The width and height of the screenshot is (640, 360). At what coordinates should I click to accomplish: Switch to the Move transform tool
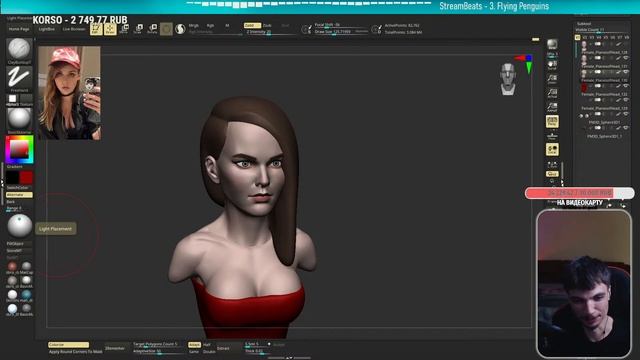[124, 29]
